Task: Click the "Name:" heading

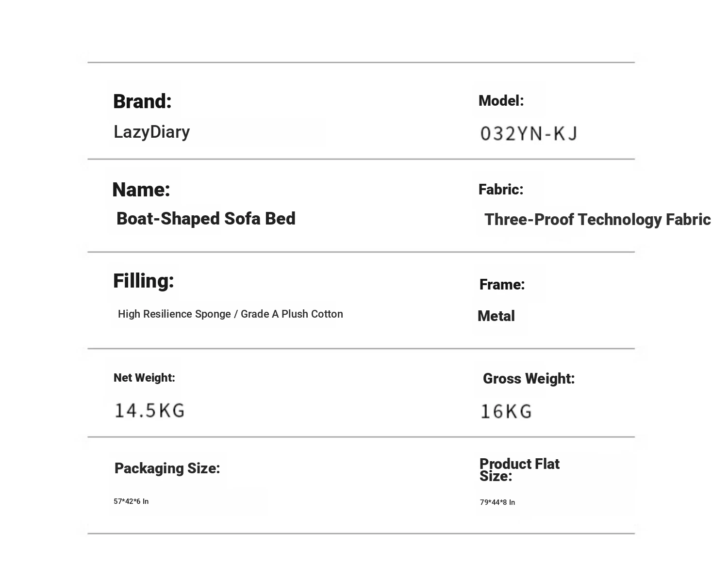Action: point(141,190)
